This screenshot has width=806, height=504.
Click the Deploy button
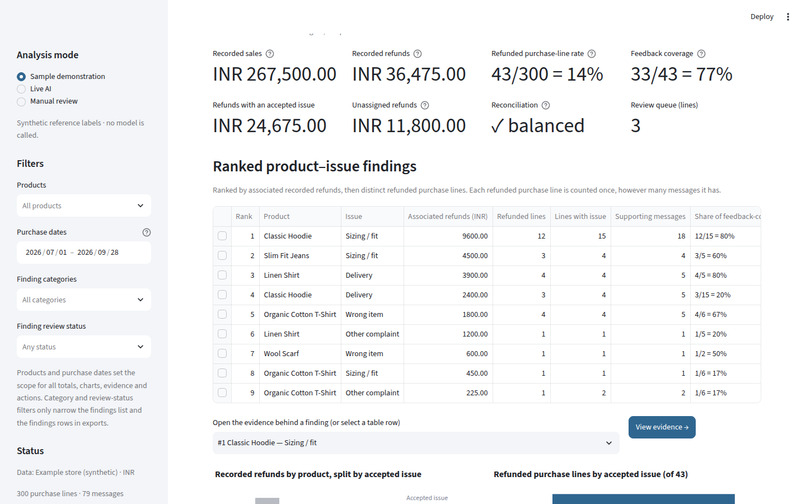pyautogui.click(x=761, y=16)
